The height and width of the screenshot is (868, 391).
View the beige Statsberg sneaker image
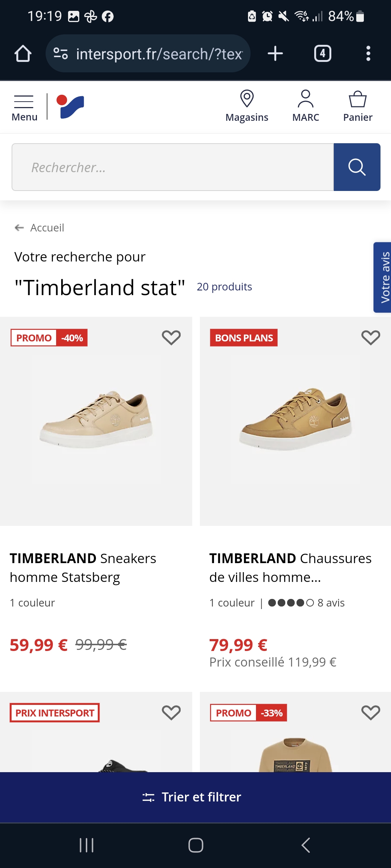click(96, 420)
